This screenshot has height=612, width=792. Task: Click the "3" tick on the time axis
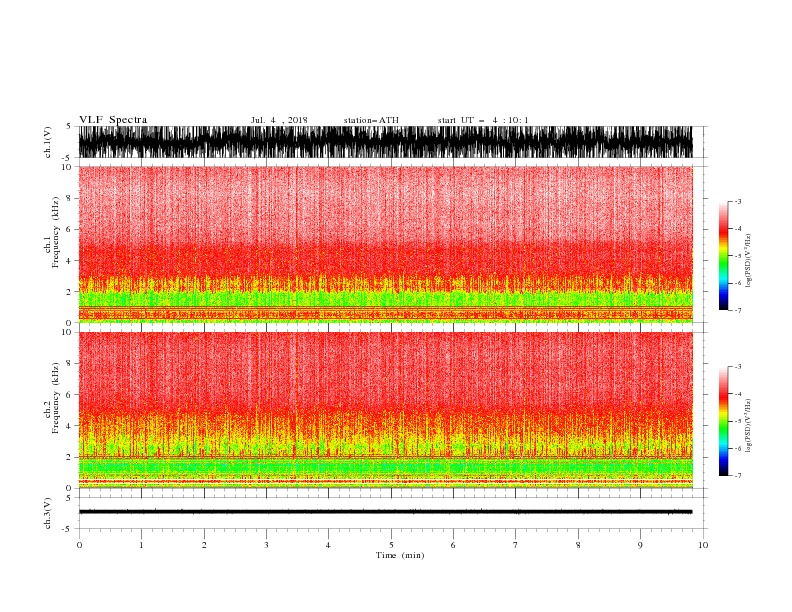266,545
